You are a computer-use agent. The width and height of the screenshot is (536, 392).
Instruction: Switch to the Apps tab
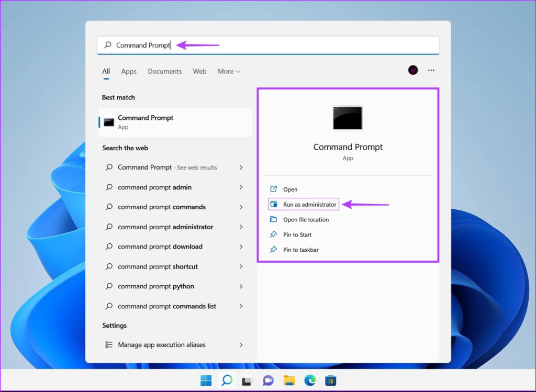tap(129, 71)
